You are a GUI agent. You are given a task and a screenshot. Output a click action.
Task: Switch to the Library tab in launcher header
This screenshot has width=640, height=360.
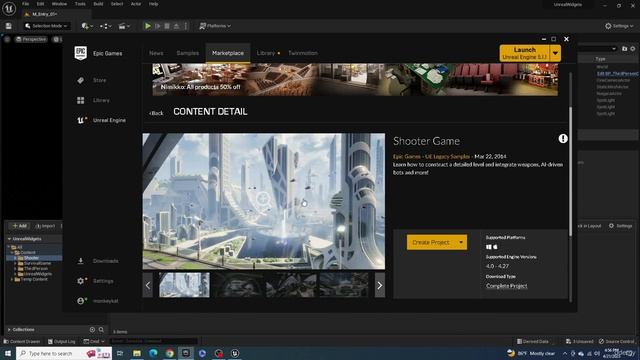266,53
